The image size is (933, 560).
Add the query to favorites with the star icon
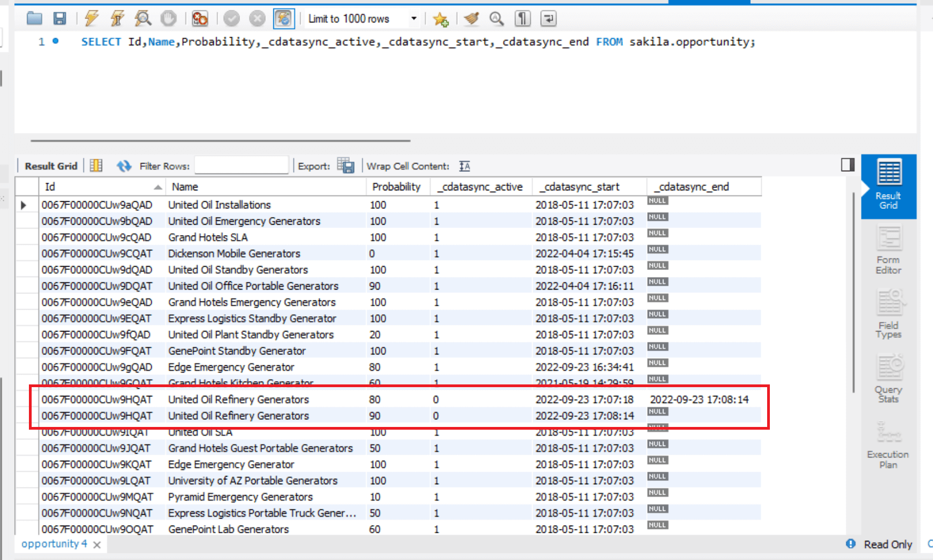click(440, 20)
